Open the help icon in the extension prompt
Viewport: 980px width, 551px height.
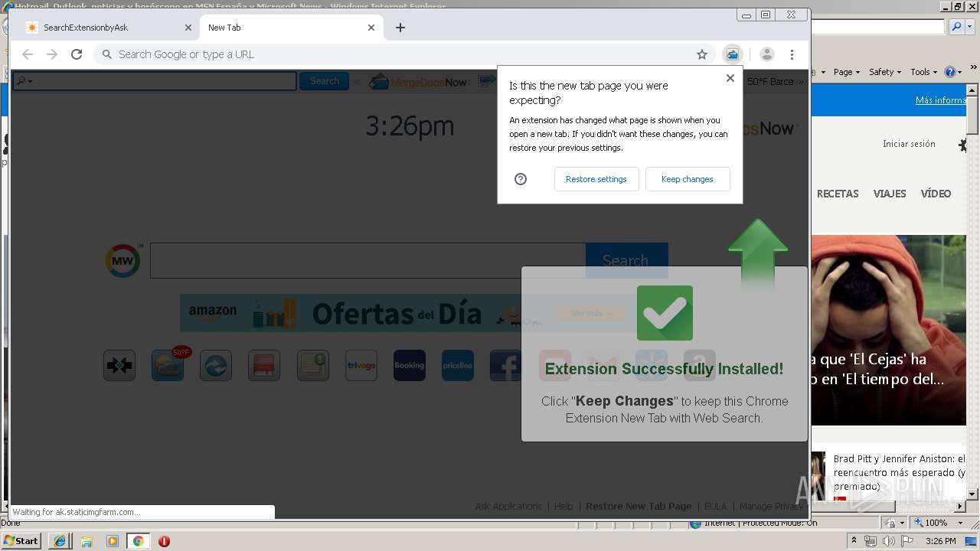coord(521,179)
